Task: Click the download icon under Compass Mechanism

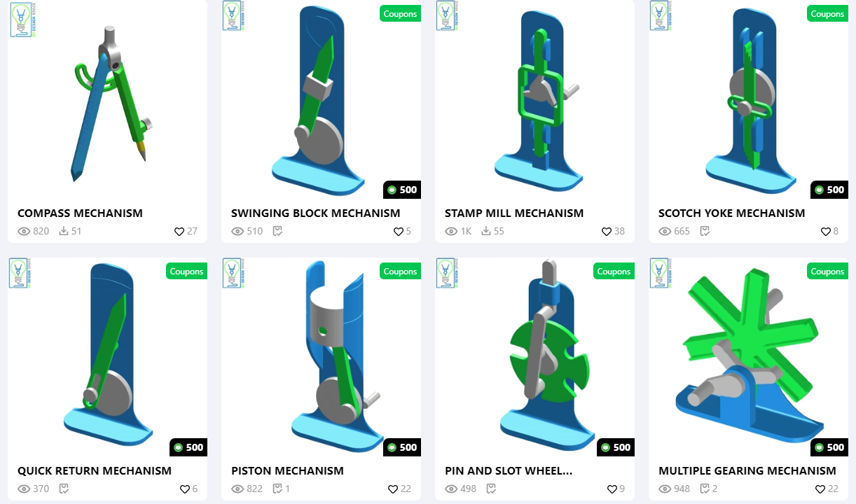Action: pyautogui.click(x=64, y=231)
